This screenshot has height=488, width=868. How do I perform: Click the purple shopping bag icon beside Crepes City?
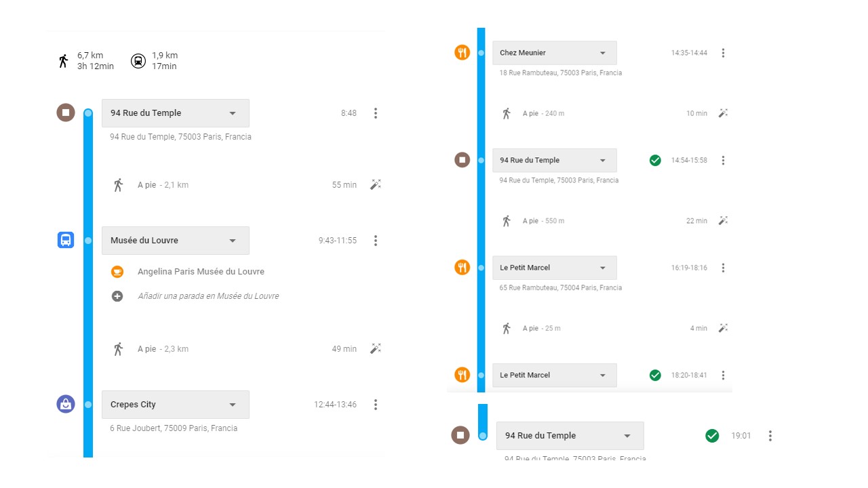point(66,404)
